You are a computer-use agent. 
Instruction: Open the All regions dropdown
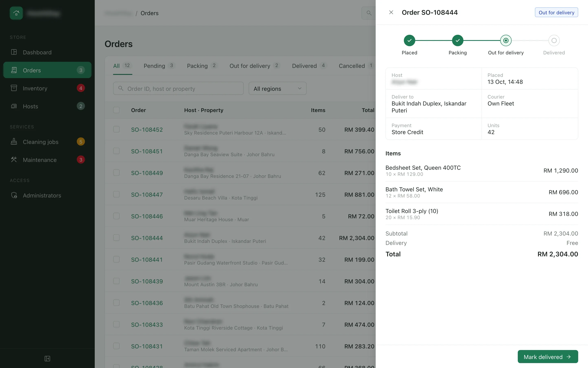click(x=277, y=88)
